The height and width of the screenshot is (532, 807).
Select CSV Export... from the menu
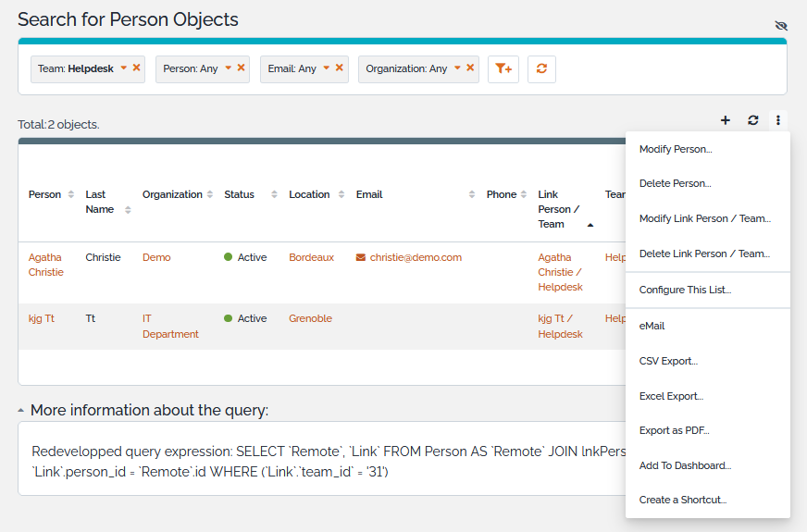point(668,361)
